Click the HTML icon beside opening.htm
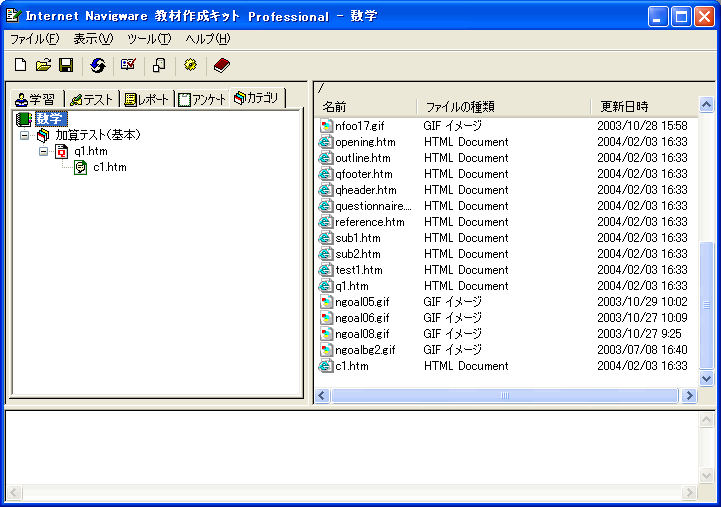721x507 pixels. click(x=326, y=142)
